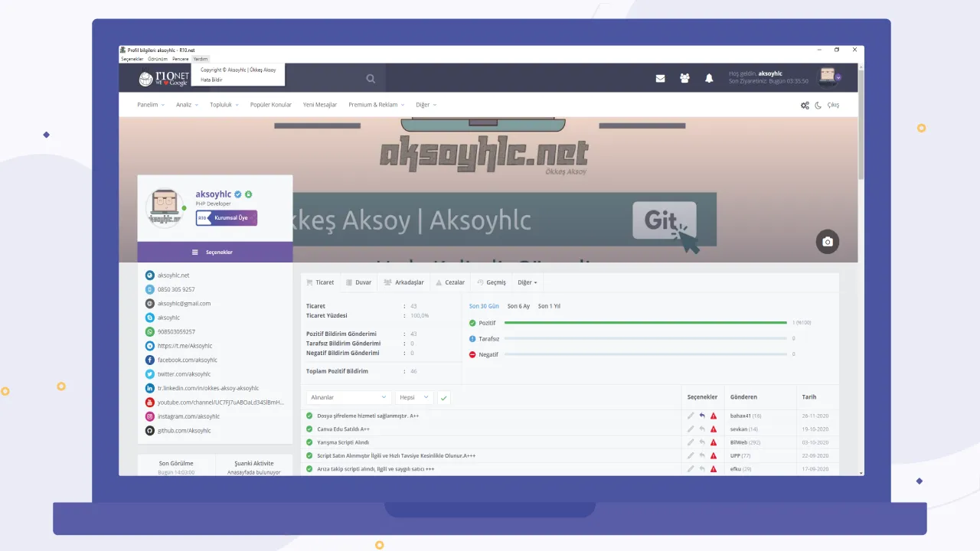Screen dimensions: 980x551
Task: Click edit pencil icon in UPP row
Action: 691,455
